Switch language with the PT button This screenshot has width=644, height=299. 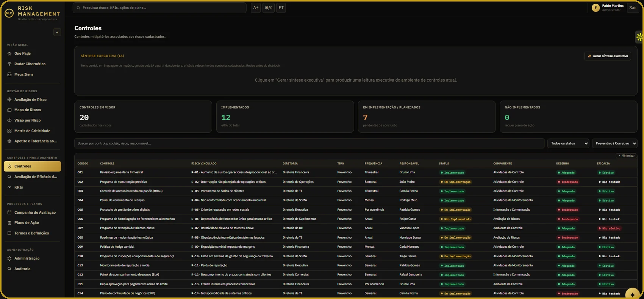tap(281, 8)
